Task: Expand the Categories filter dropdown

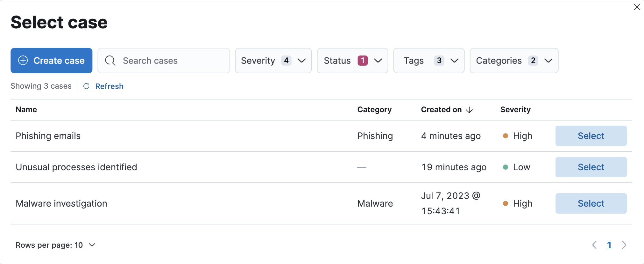Action: (514, 61)
